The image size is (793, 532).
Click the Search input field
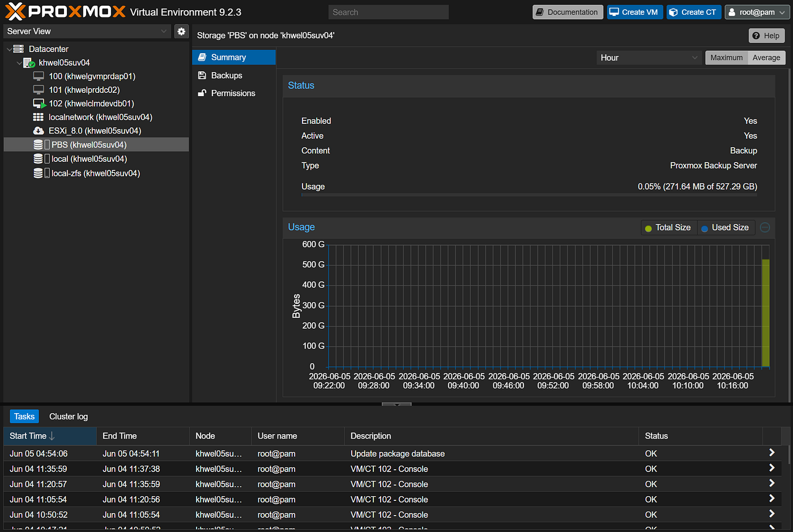pos(389,12)
